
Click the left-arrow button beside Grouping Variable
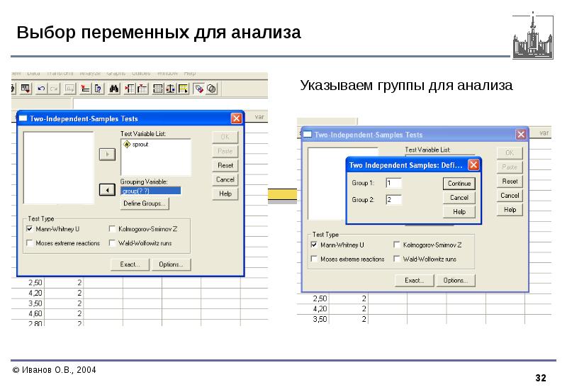coord(106,189)
